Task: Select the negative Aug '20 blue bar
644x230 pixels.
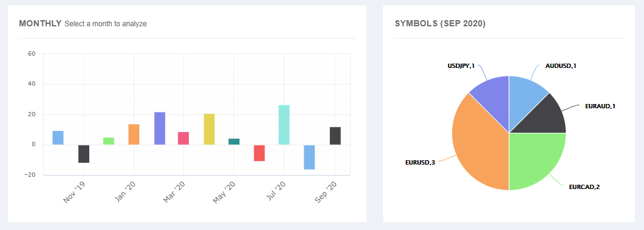Action: 309,157
